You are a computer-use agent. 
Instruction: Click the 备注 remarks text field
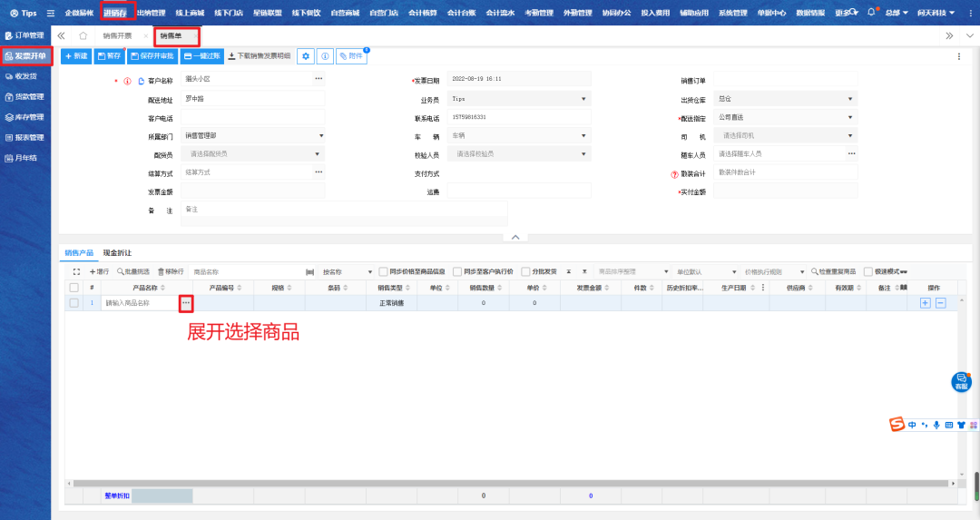click(344, 213)
